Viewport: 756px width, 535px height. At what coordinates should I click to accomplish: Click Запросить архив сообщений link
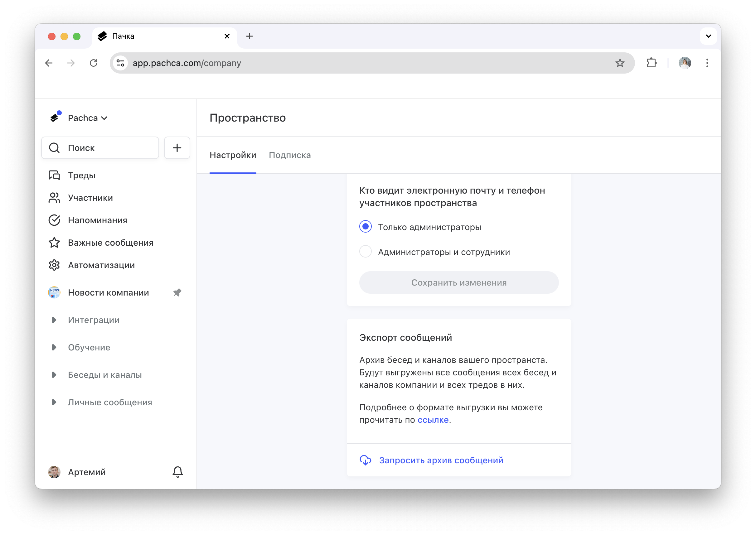pyautogui.click(x=441, y=460)
